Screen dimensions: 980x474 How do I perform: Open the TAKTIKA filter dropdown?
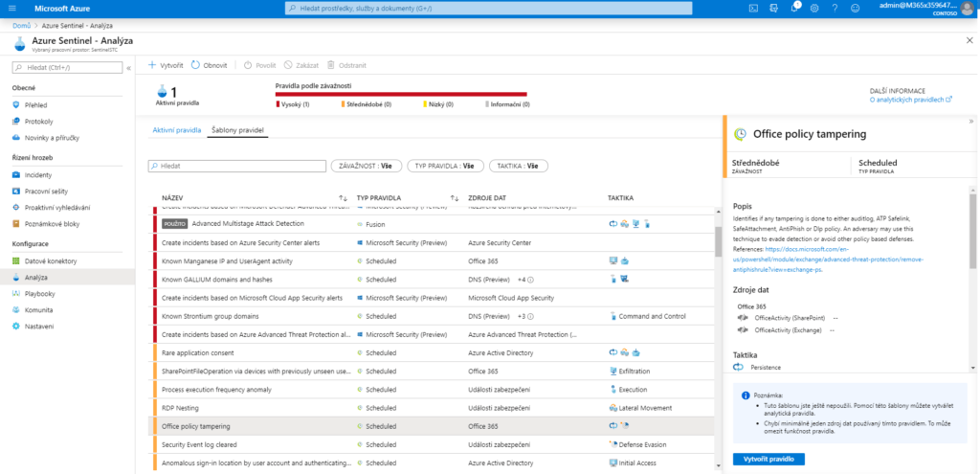pyautogui.click(x=519, y=167)
